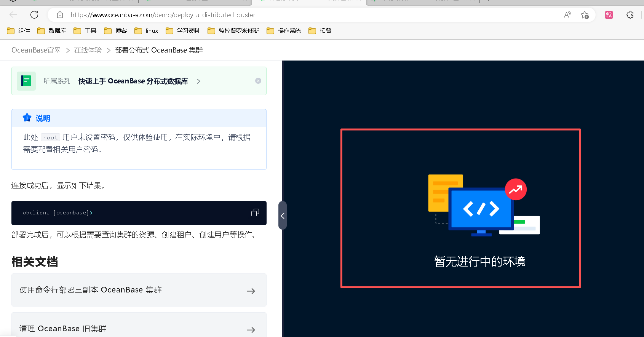Click 暂无进行中的环境 message text
The height and width of the screenshot is (337, 644).
(480, 261)
